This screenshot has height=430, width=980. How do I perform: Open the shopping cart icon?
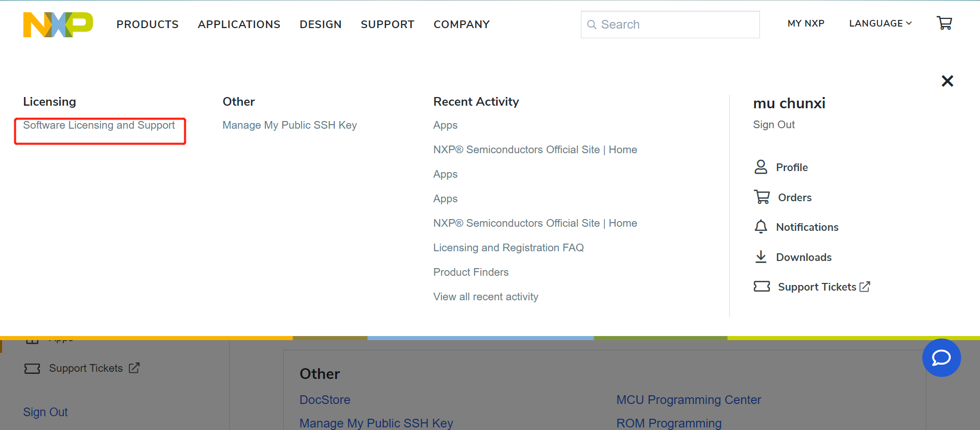pos(944,23)
